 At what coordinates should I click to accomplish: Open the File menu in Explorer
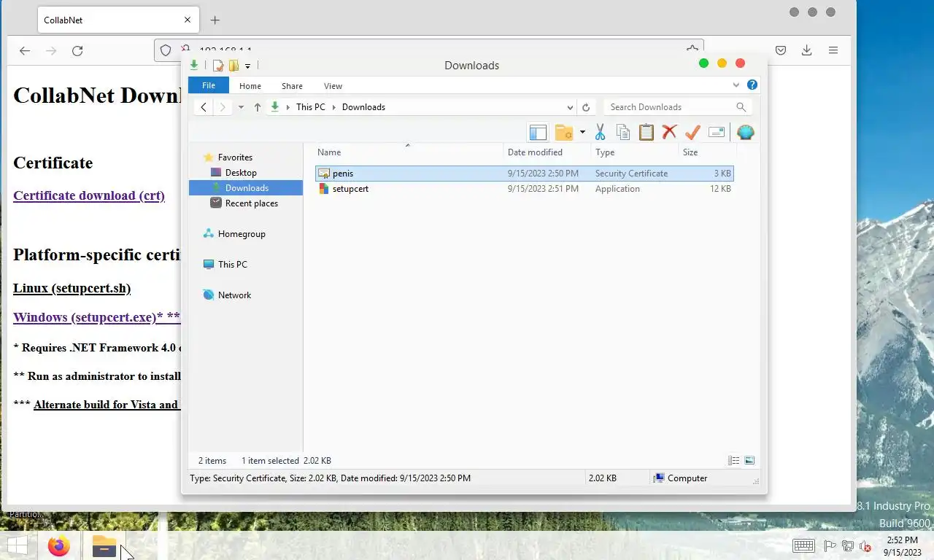point(209,85)
